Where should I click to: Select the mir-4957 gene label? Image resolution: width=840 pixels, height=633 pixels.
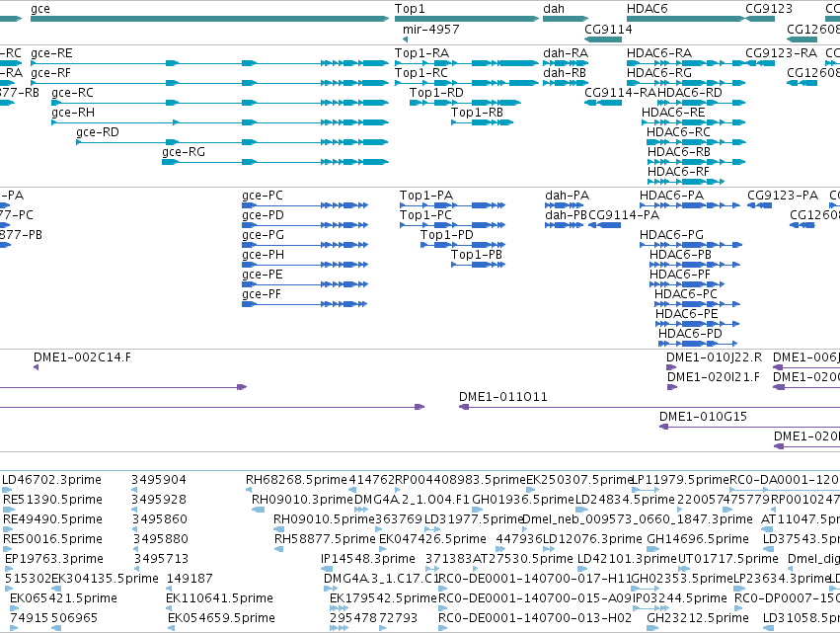tap(430, 30)
